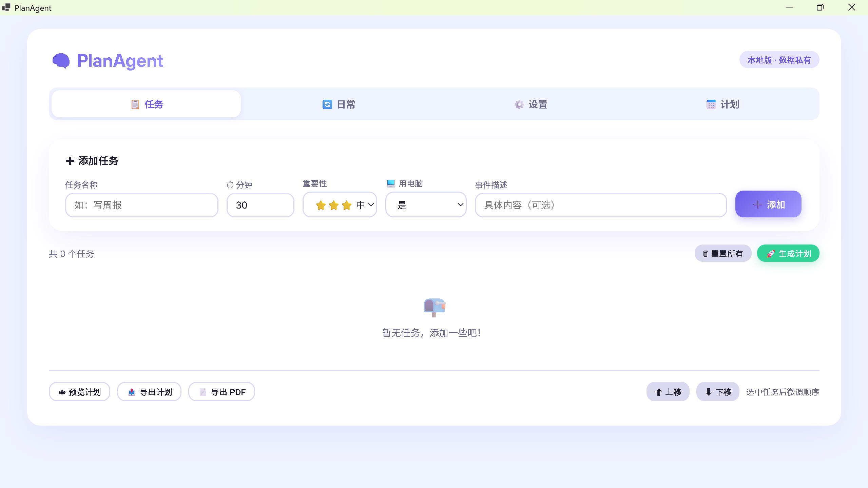Click the stopwatch icon next to 分钟
Screen dimensions: 868x488
230,185
